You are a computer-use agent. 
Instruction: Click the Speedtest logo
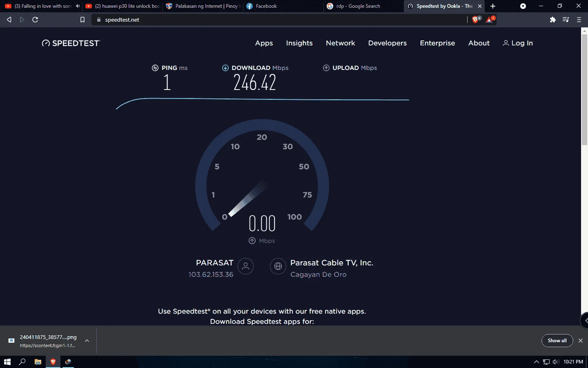coord(71,43)
